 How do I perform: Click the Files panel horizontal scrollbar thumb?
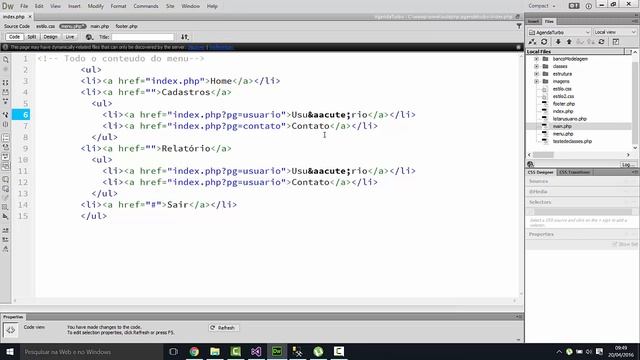click(543, 155)
